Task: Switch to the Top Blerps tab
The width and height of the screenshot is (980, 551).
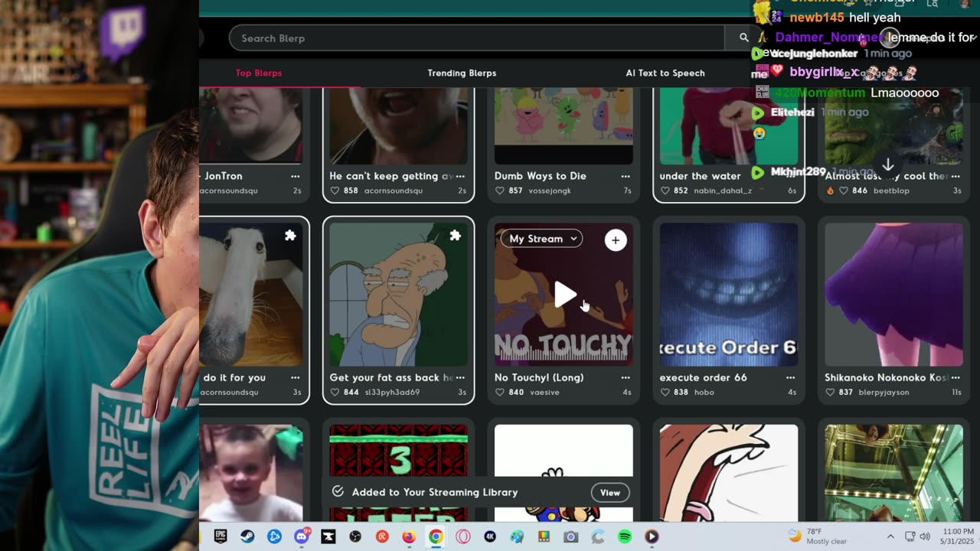Action: [259, 73]
